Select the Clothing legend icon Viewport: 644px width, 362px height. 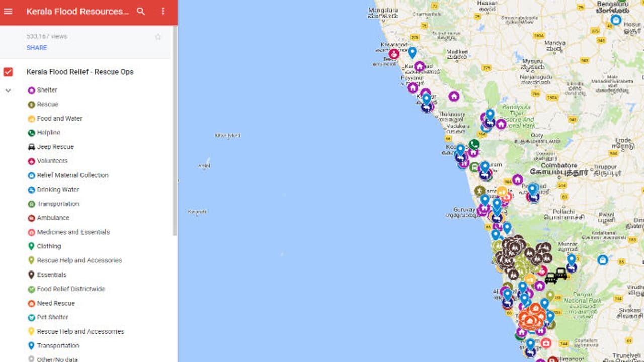[31, 246]
